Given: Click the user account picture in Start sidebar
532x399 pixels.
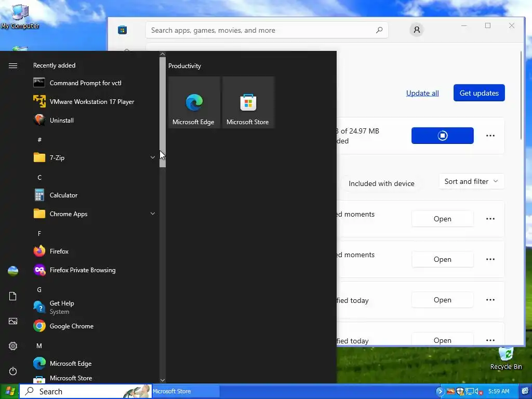Looking at the screenshot, I should [x=13, y=271].
